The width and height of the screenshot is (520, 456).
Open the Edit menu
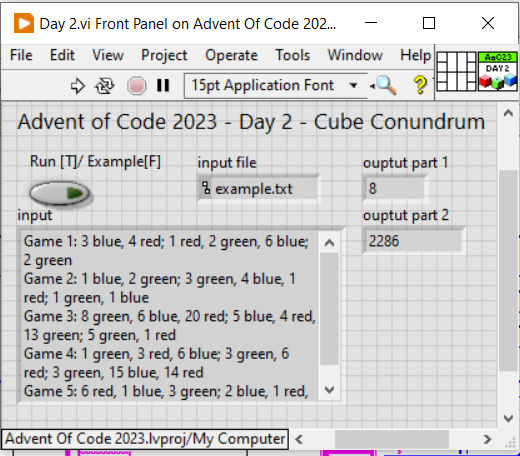tap(62, 55)
